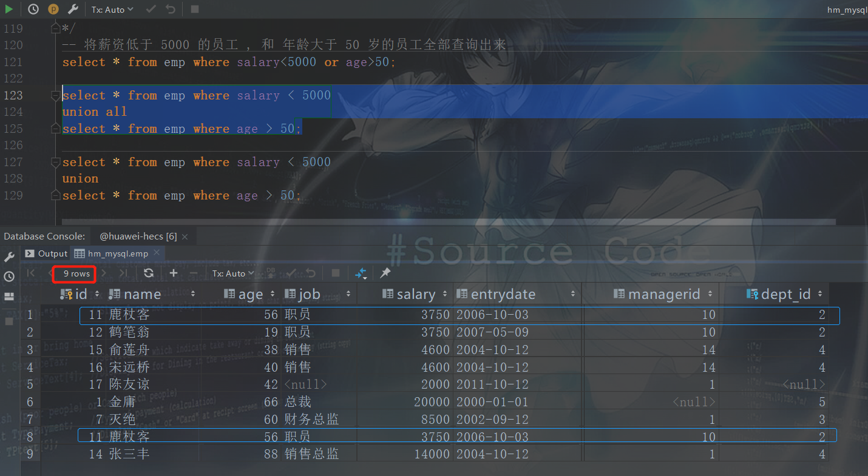Screen dimensions: 868x476
Task: Click the blue compare data arrows icon
Action: click(x=361, y=273)
